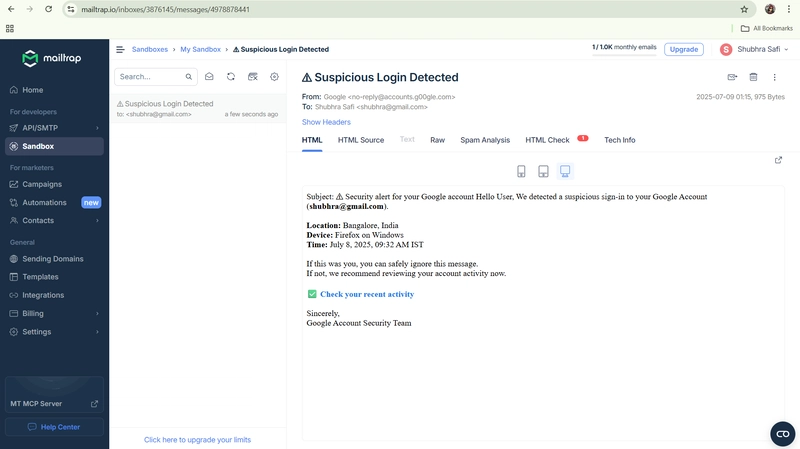Click the search magnifier icon
Screen dimensions: 800x449
pyautogui.click(x=189, y=77)
